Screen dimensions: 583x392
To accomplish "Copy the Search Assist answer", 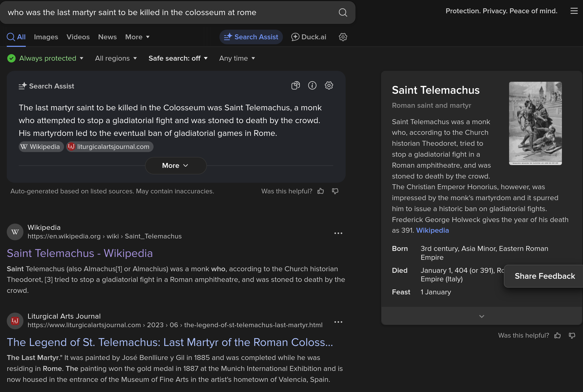I will tap(295, 85).
